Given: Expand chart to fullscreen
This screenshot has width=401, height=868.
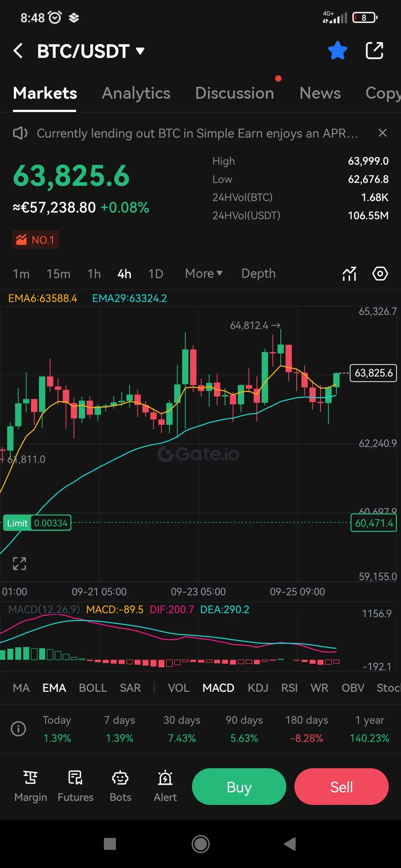Looking at the screenshot, I should tap(19, 563).
